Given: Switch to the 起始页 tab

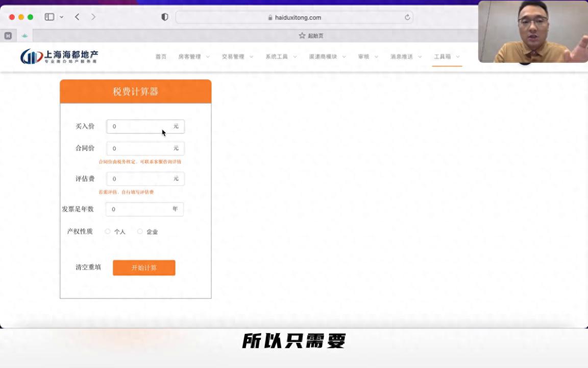Looking at the screenshot, I should point(311,36).
